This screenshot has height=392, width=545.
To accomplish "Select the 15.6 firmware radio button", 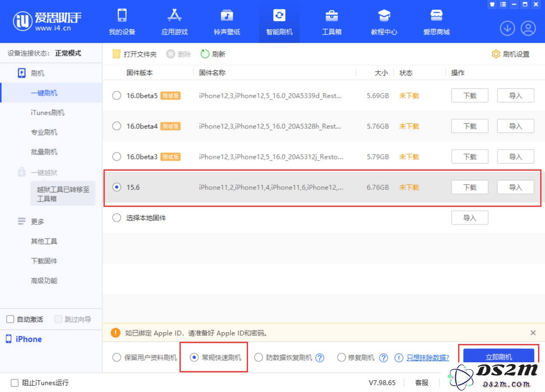I will point(117,187).
